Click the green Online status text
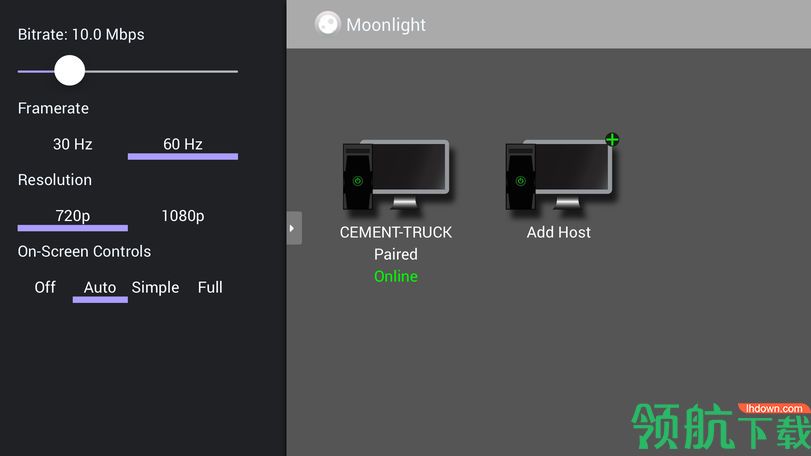This screenshot has width=811, height=456. click(x=396, y=277)
